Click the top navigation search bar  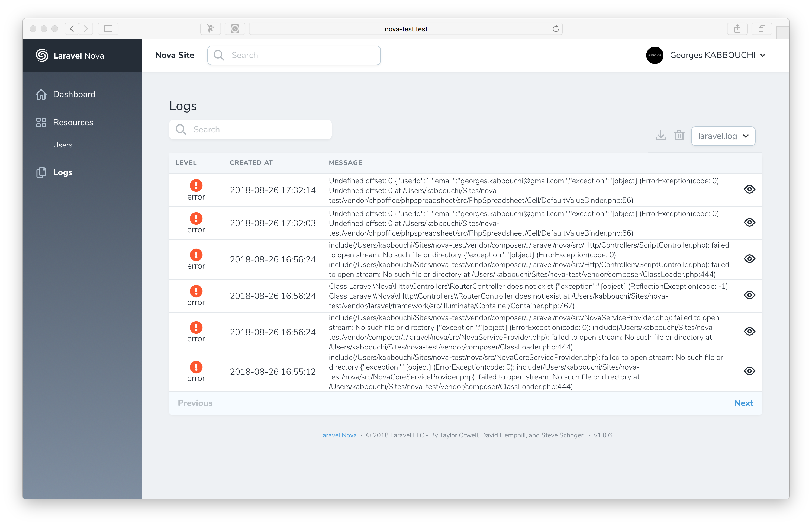[294, 55]
